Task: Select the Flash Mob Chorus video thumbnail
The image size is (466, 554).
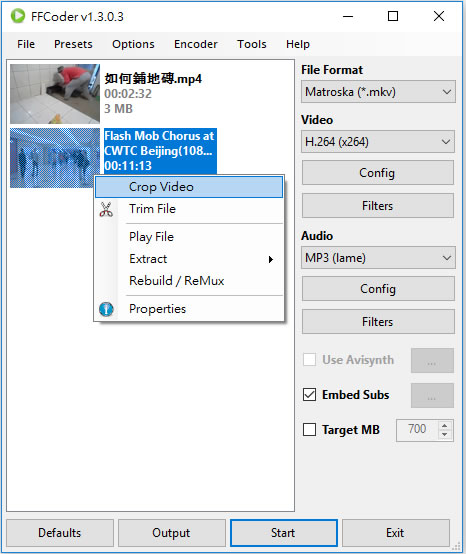Action: click(55, 158)
